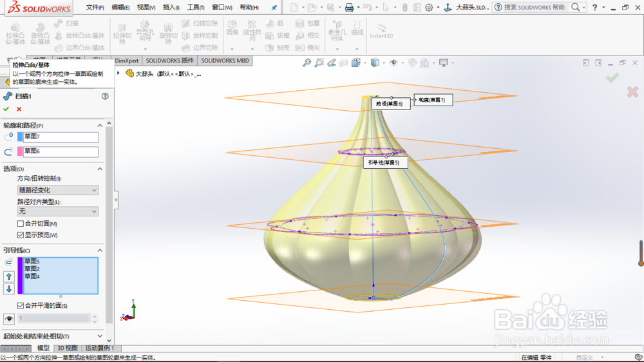Move the guide curve up with the up arrow
Screen dimensions: 644x362
(8, 276)
